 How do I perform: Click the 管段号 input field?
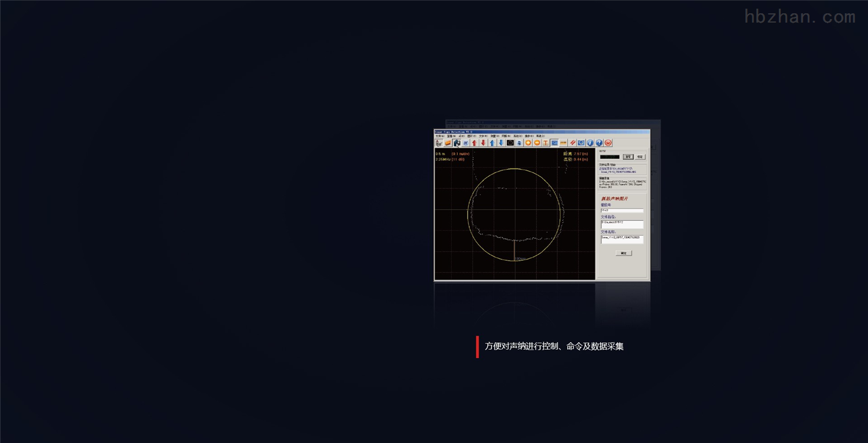tap(622, 211)
